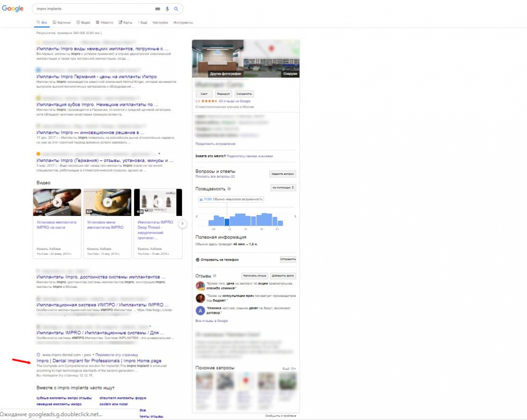Screen dimensions: 527x420
Task: Show next videos with carousel arrow
Action: click(182, 223)
